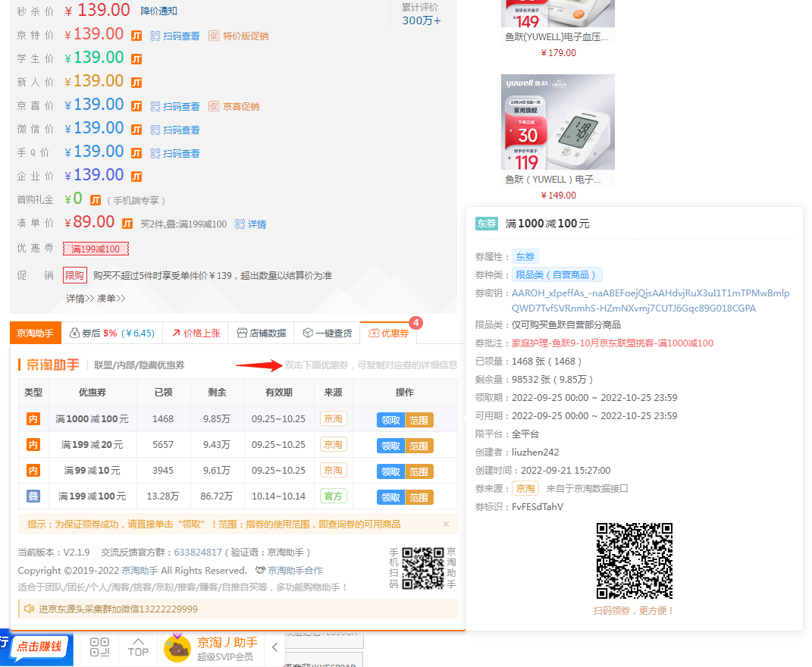Click the 点击赚钱 bubble button
Viewport: 812px width, 667px height.
[39, 647]
